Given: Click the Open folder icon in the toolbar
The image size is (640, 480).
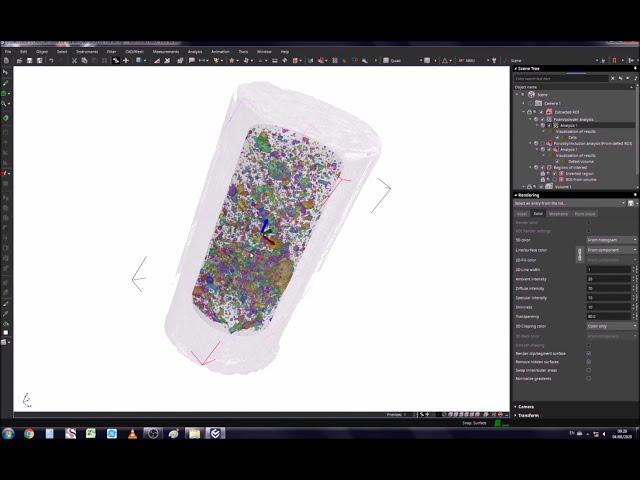Looking at the screenshot, I should 19,60.
